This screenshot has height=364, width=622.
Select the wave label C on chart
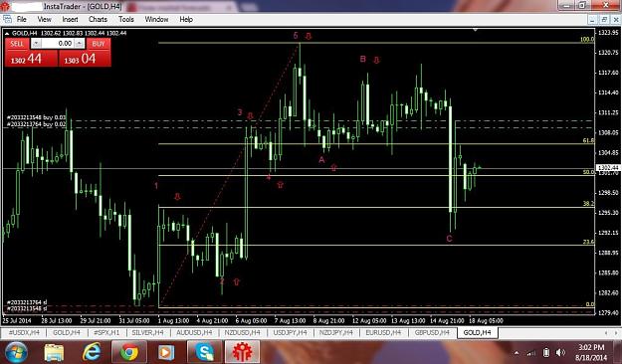coord(449,239)
